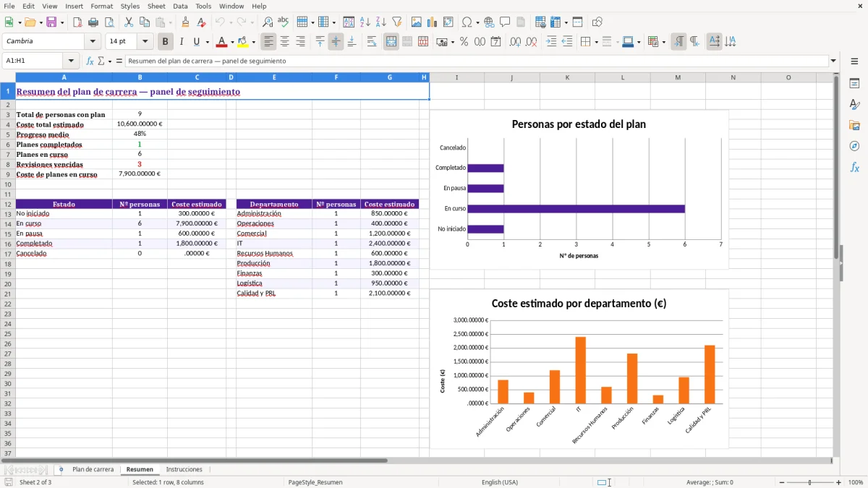Toggle Merge and Center Cells

[x=391, y=42]
